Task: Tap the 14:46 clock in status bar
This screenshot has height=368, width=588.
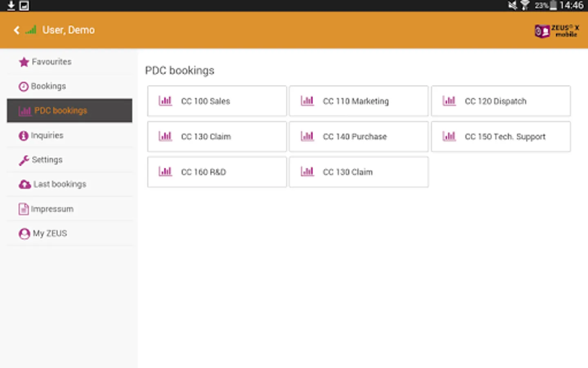Action: coord(571,5)
